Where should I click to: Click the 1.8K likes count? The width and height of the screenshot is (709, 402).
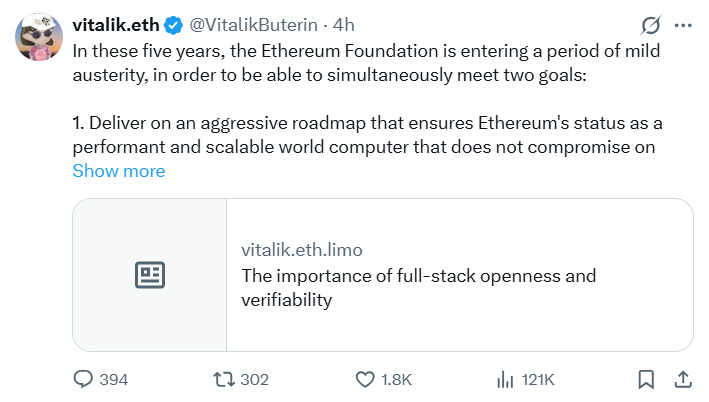(x=397, y=379)
